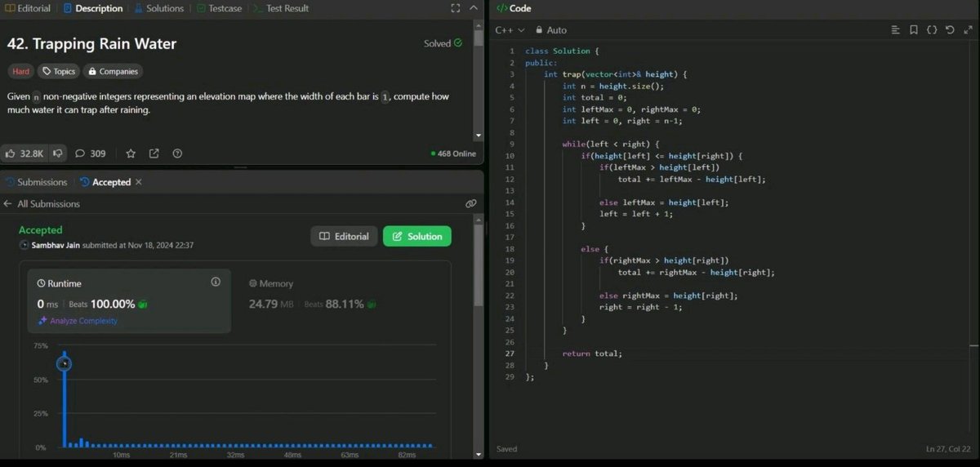
Task: Open the Solutions tab
Action: pos(159,8)
